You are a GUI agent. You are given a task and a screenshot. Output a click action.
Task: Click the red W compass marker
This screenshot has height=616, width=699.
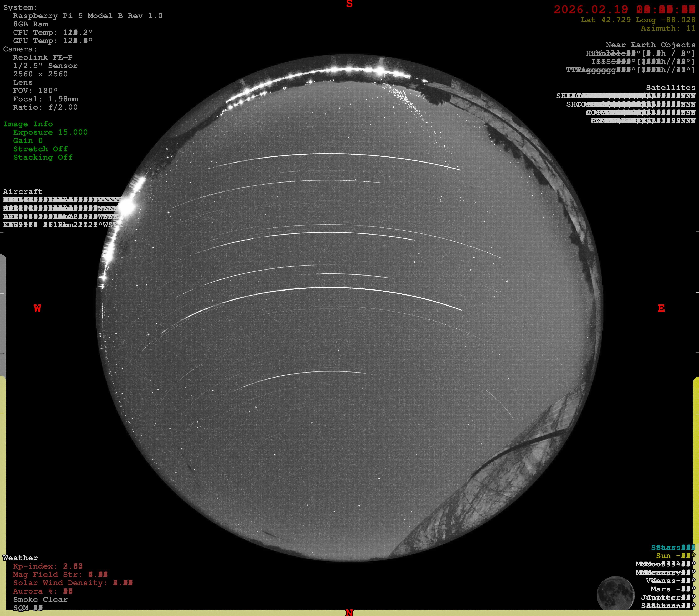(x=37, y=308)
